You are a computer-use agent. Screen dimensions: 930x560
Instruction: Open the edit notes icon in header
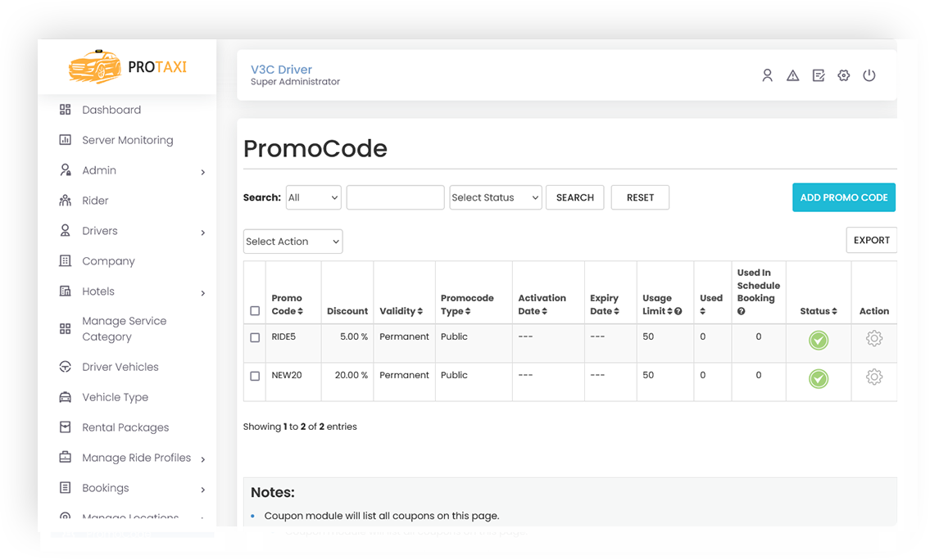click(819, 75)
